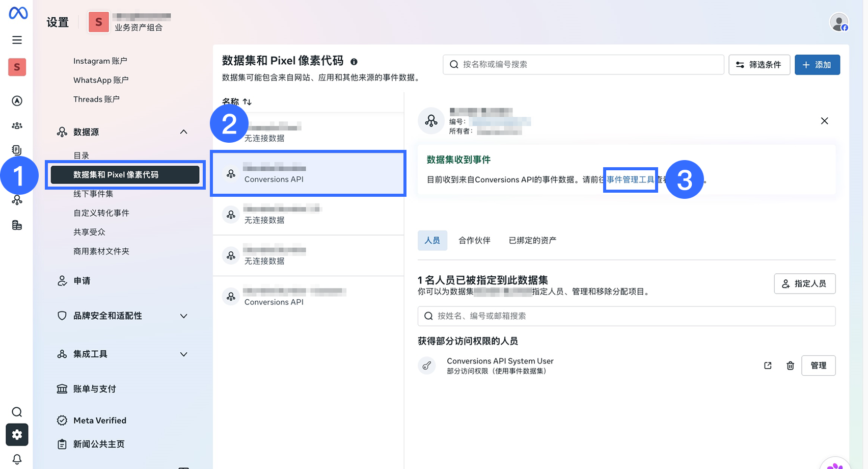The image size is (868, 469).
Task: Select the last Conversions API dataset row
Action: [x=308, y=296]
